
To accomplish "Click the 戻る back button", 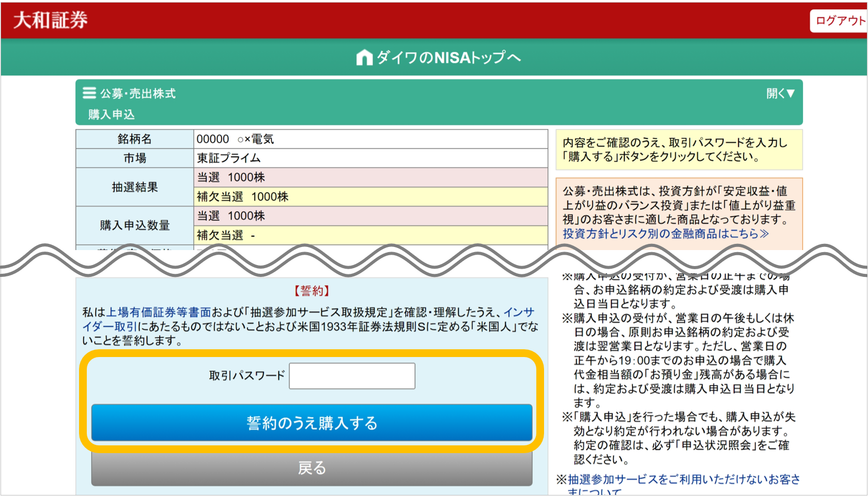I will (x=312, y=468).
